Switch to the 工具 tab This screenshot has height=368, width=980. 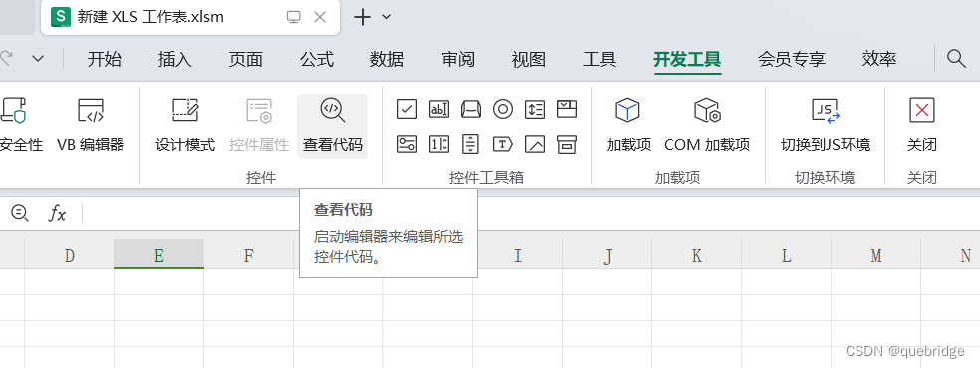point(600,60)
